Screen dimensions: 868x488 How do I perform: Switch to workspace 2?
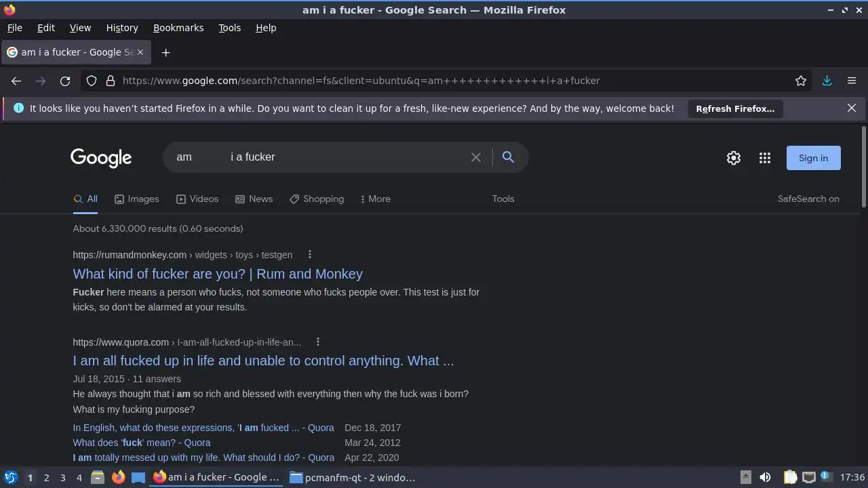[x=46, y=478]
